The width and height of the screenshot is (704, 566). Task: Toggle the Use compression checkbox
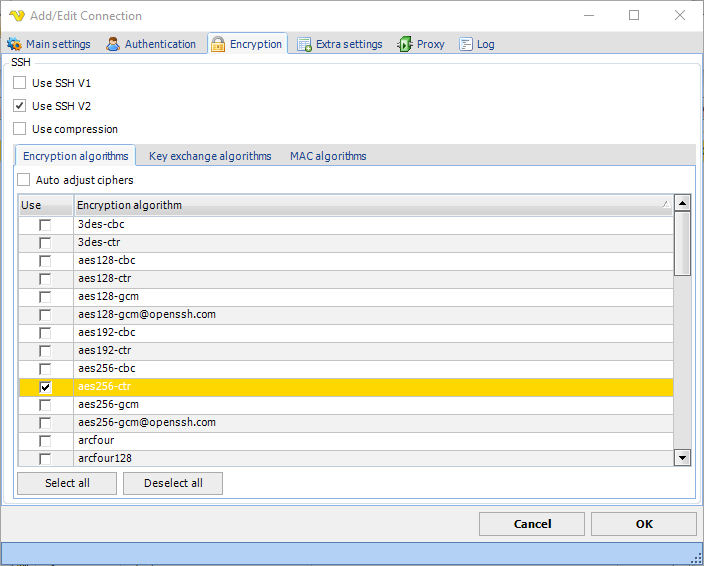click(20, 129)
